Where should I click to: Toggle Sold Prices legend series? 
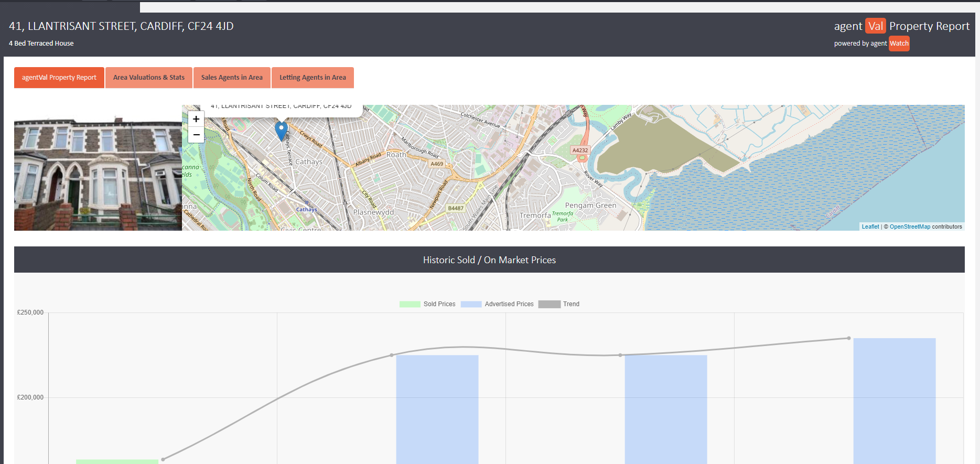tap(428, 304)
